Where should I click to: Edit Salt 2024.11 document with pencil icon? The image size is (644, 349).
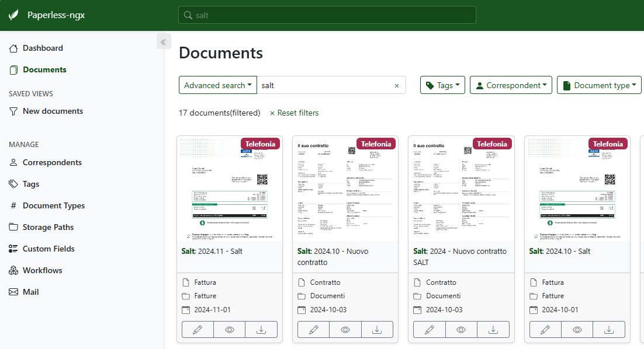click(198, 330)
